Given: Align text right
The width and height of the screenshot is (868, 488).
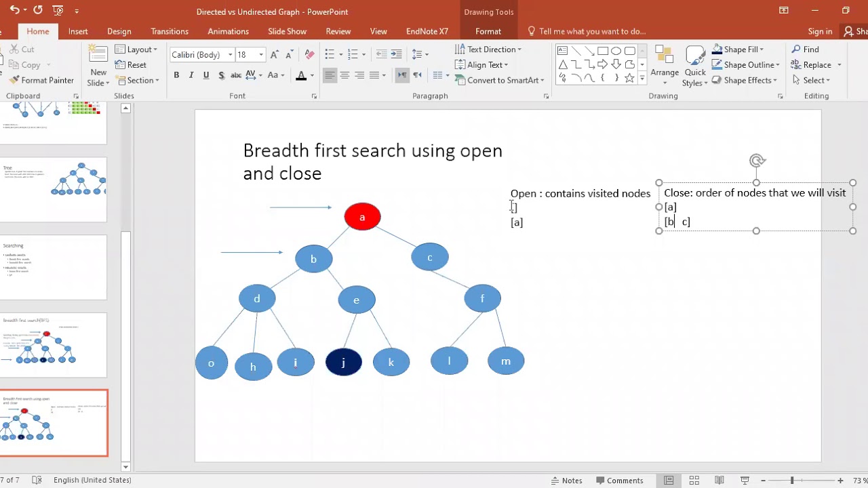Looking at the screenshot, I should [359, 75].
